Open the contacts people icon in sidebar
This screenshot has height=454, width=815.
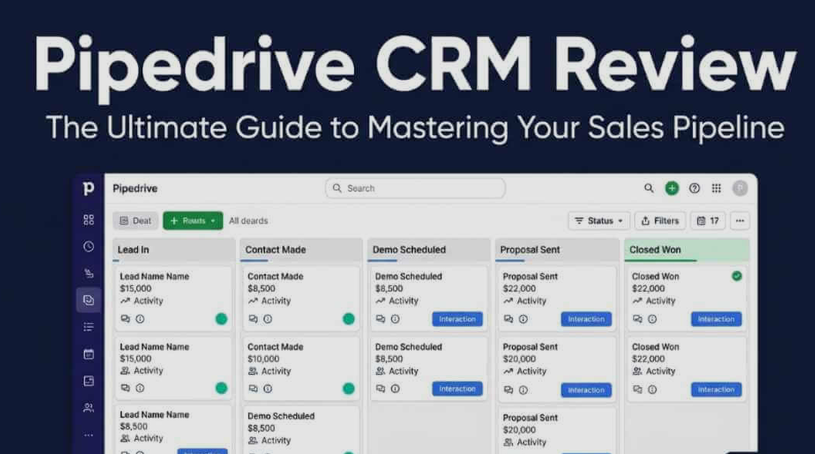click(88, 408)
